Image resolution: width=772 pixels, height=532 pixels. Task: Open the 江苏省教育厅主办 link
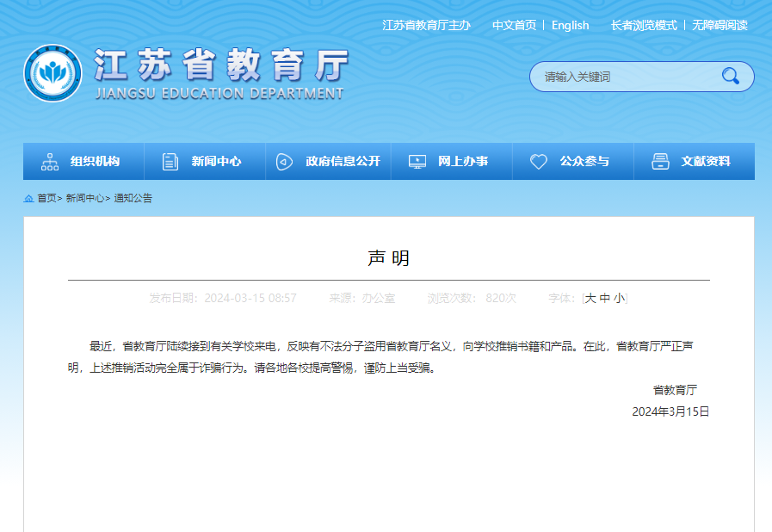426,26
